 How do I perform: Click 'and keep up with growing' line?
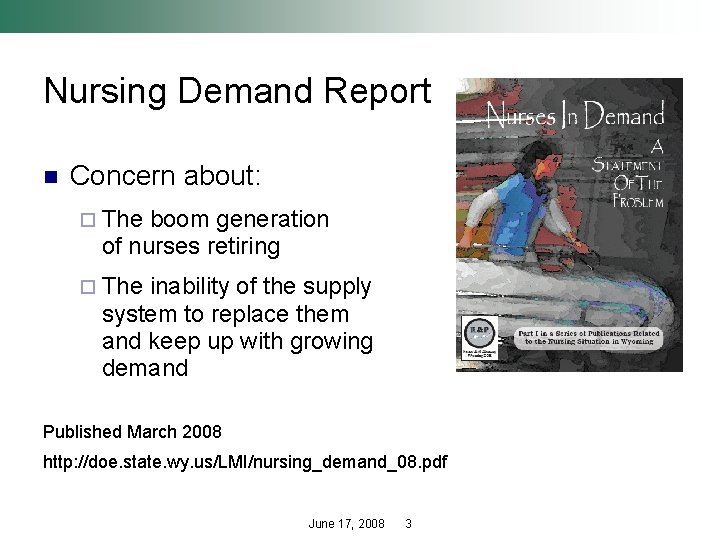(237, 342)
